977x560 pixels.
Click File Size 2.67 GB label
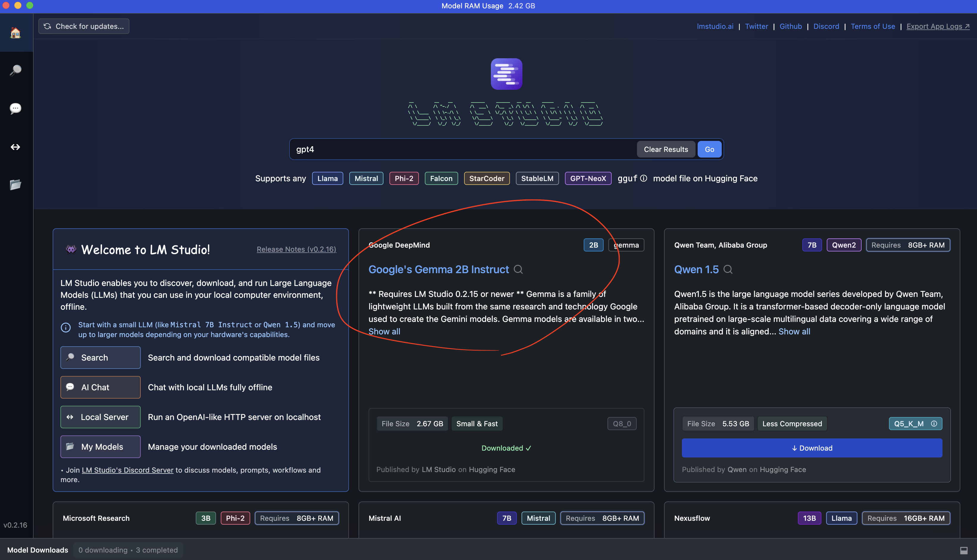[x=412, y=424]
